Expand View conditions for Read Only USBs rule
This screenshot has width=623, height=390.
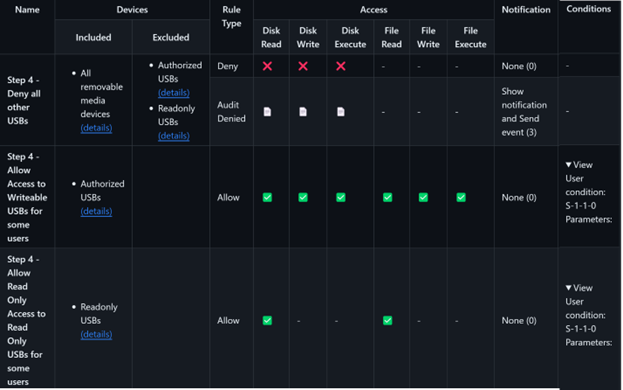pos(579,288)
